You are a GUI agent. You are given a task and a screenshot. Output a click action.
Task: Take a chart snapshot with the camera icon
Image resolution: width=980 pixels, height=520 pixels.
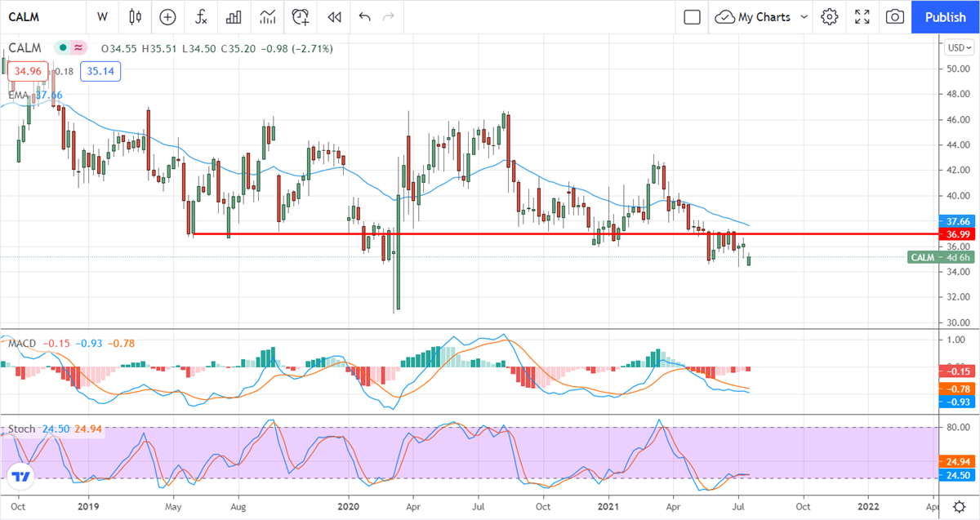pos(895,17)
